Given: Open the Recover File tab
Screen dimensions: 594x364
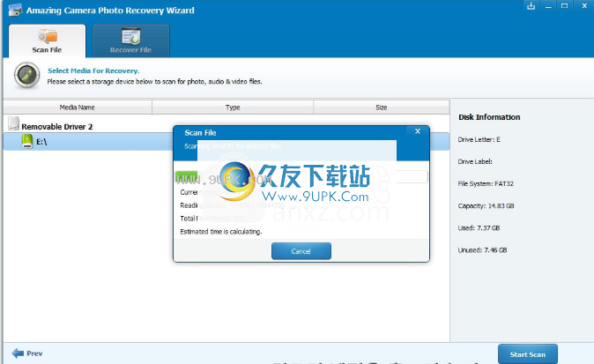Looking at the screenshot, I should [x=130, y=41].
